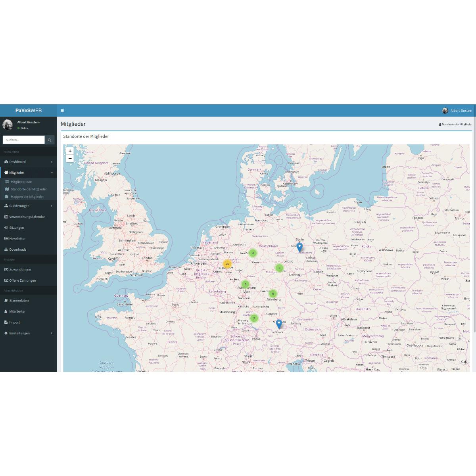Screen dimensions: 476x476
Task: Click the yellow cluster marker showing 26
Action: click(227, 264)
